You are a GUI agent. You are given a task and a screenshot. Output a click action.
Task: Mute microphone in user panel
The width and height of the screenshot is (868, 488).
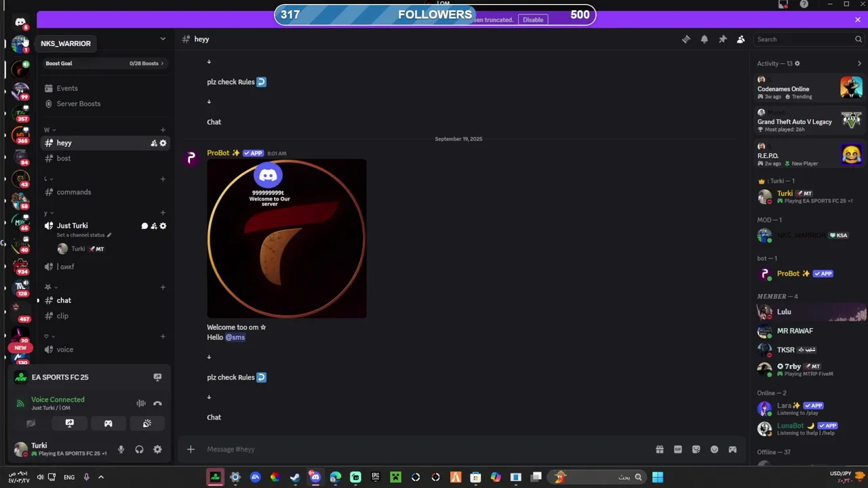(121, 449)
